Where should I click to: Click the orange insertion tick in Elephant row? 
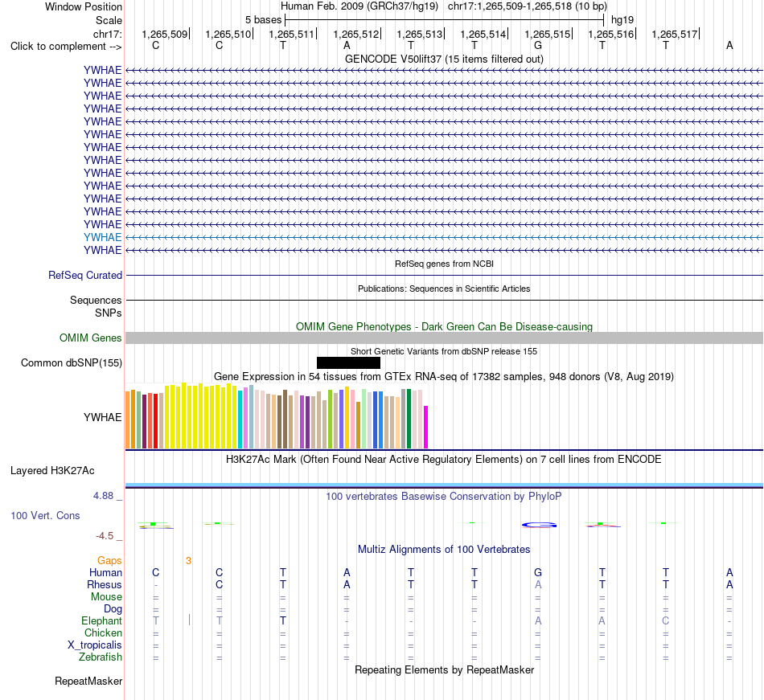click(189, 620)
